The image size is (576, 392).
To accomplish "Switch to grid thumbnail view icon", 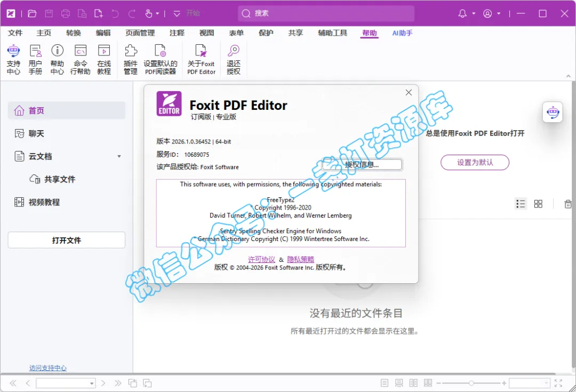I will point(538,204).
